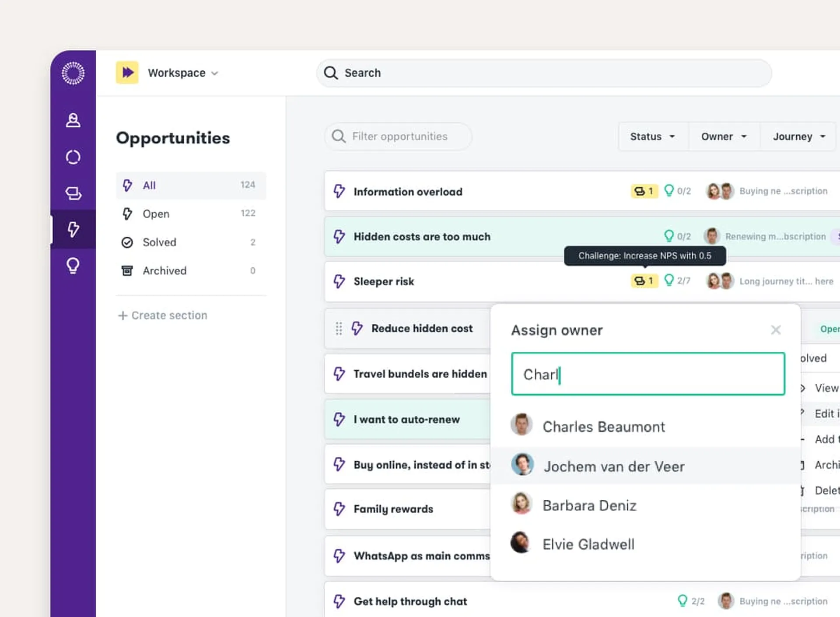Click lightning icon on Family rewards row
The height and width of the screenshot is (617, 840).
[339, 509]
